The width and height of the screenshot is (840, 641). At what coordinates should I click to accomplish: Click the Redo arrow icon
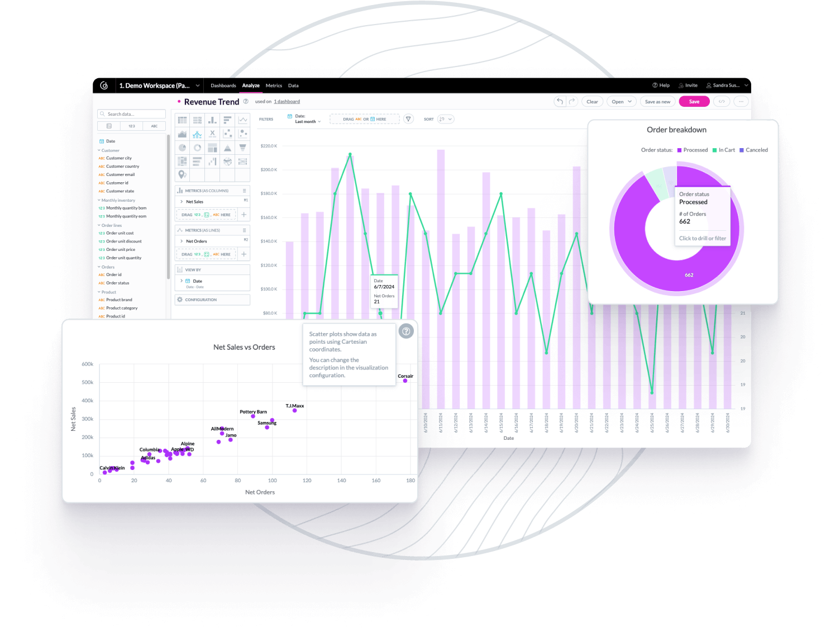[572, 101]
